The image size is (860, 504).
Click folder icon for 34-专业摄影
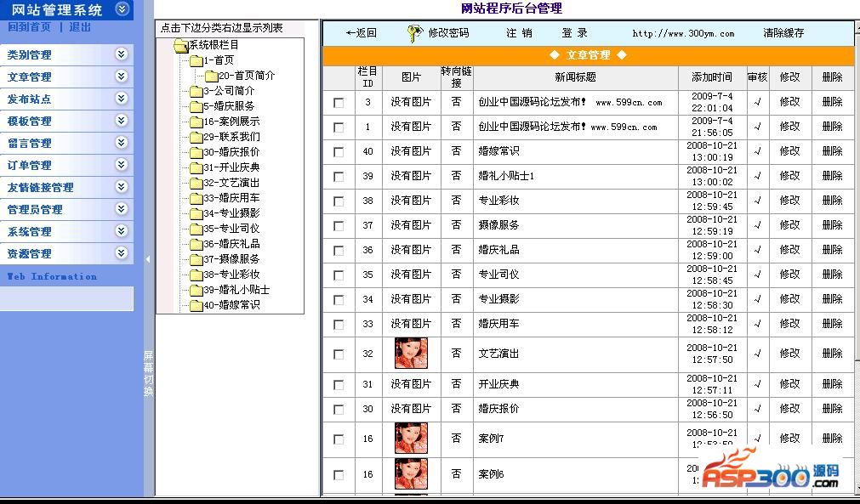tap(196, 214)
